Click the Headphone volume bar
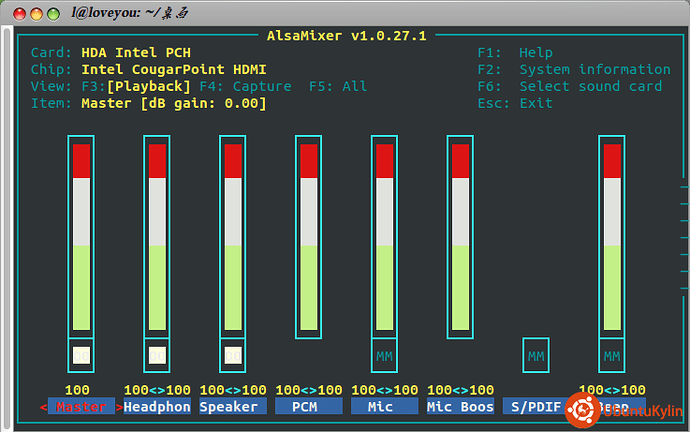 point(157,237)
